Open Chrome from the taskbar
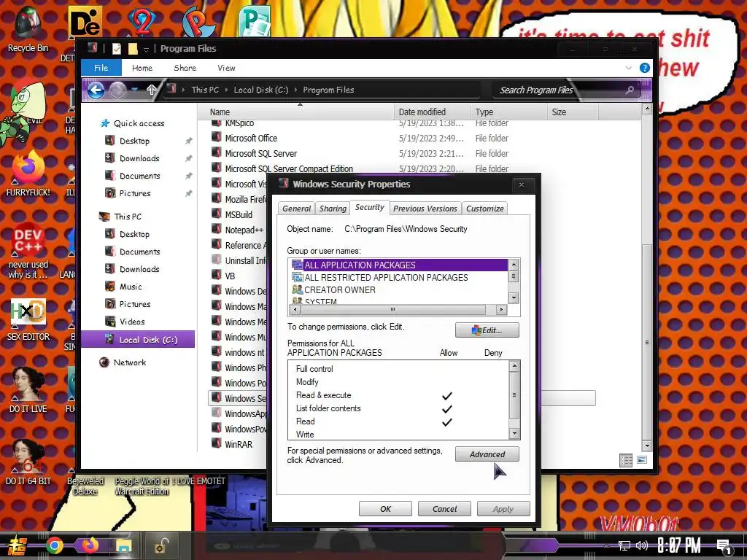The height and width of the screenshot is (560, 747). [54, 545]
